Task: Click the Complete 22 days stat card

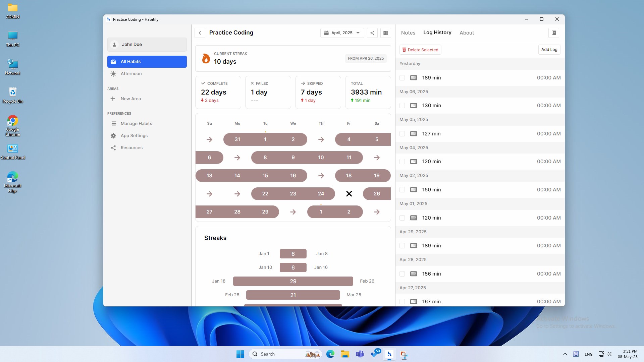Action: [x=218, y=93]
